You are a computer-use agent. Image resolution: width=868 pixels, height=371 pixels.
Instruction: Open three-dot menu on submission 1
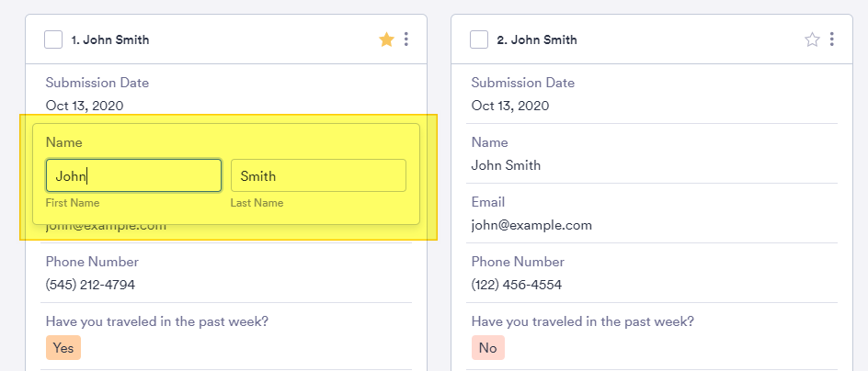pos(406,39)
